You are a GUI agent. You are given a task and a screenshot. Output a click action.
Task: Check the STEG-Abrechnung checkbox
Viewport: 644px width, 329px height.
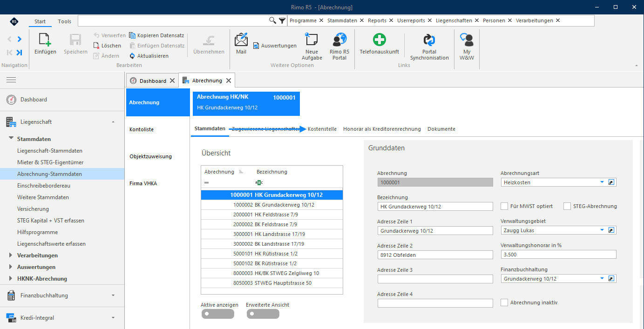pos(567,206)
